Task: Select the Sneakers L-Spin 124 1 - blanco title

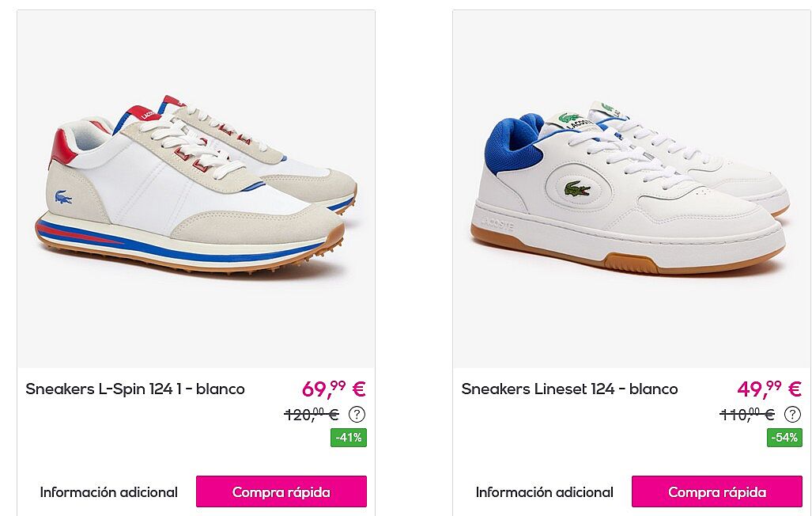Action: [x=135, y=389]
